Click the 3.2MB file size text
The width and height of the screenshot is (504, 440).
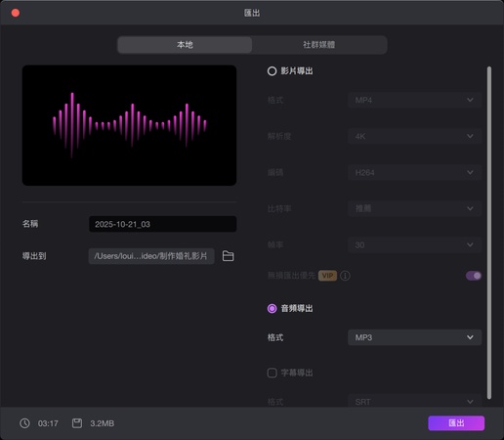(x=103, y=423)
